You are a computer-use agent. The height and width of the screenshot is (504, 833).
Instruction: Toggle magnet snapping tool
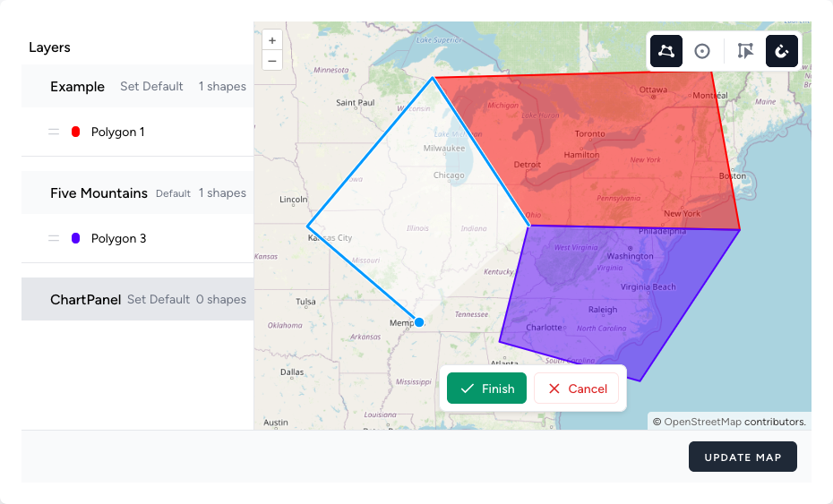tap(782, 51)
